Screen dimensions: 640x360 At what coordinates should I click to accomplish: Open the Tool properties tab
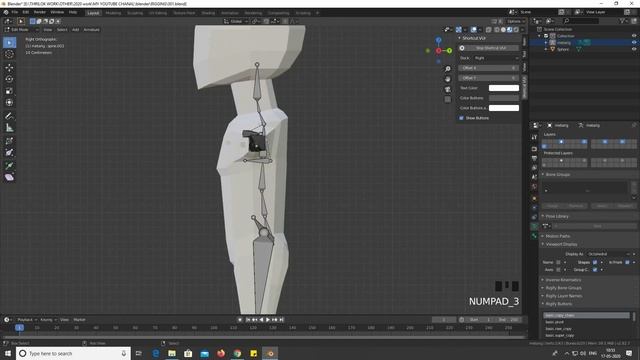(534, 138)
